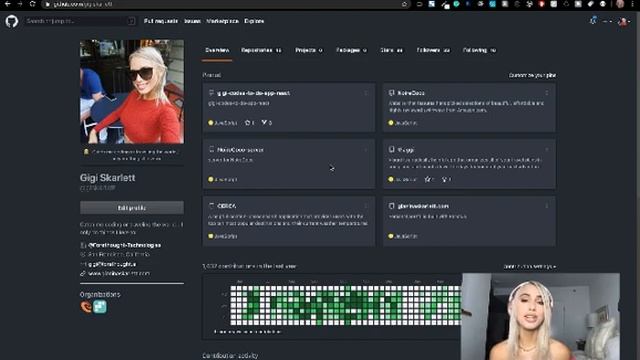
Task: Click repo icon beside gigi-codes-to-do-app-react
Action: pos(211,93)
